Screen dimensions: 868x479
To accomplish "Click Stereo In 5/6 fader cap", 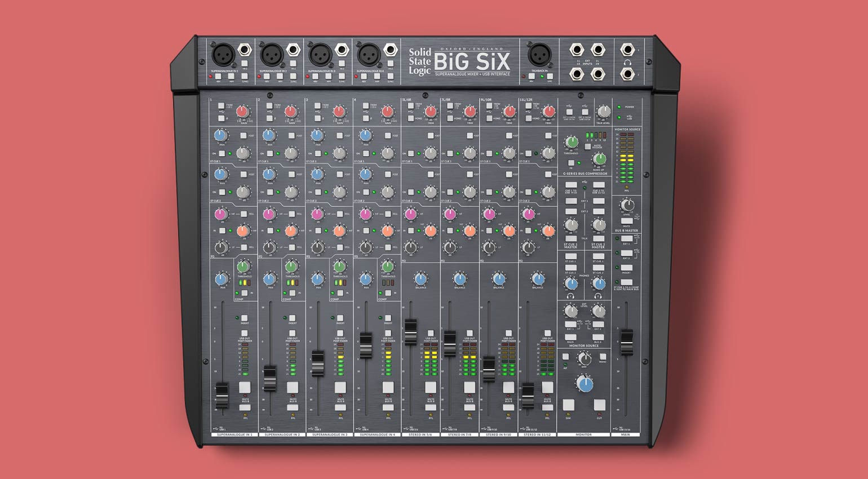I will pos(411,332).
